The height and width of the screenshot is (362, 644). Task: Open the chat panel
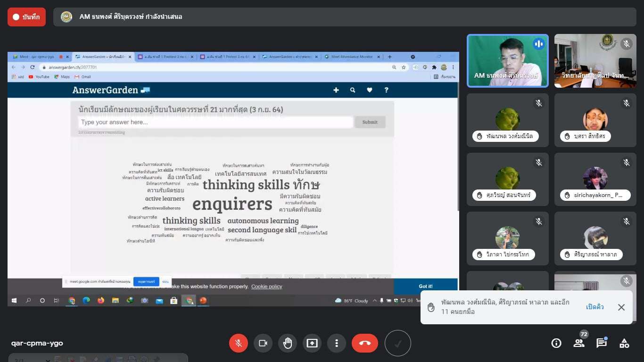[602, 343]
